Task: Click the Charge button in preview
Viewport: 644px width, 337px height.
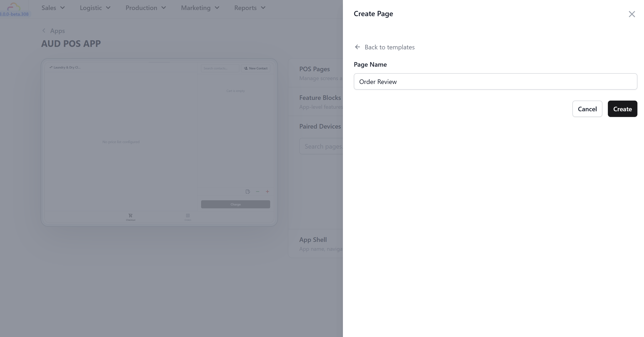Action: tap(235, 204)
